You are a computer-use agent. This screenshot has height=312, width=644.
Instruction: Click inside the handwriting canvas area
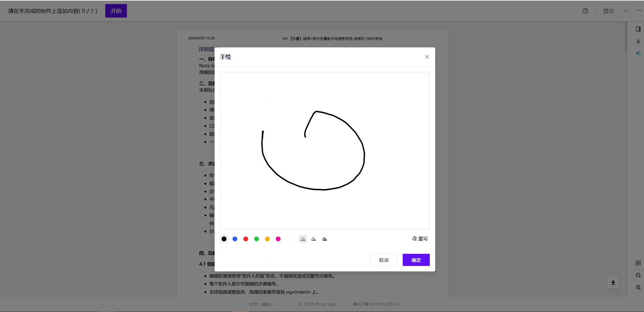point(325,151)
